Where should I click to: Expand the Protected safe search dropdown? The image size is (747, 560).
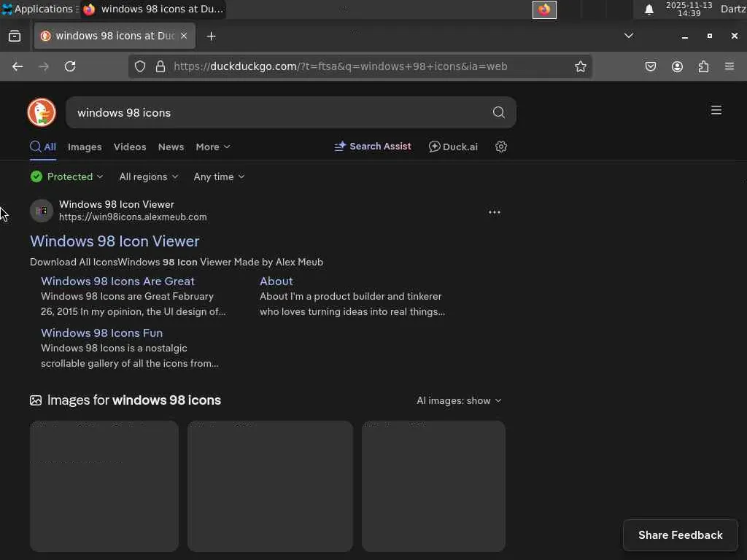pyautogui.click(x=66, y=176)
